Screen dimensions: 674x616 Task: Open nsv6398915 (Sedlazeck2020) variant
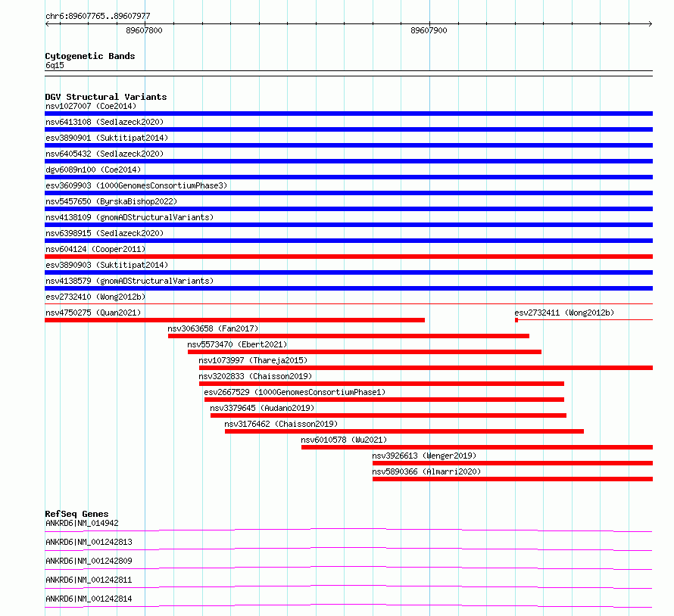(x=105, y=233)
